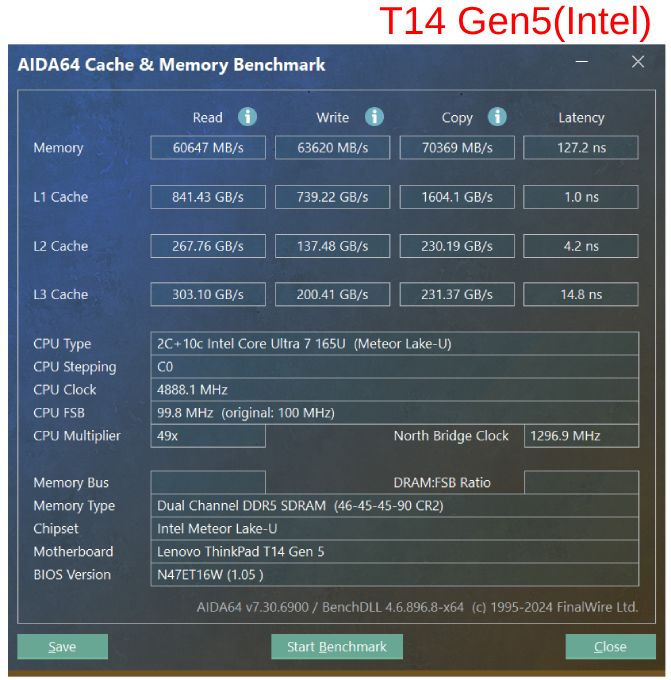Screen dimensions: 671x680
Task: Close the window with the X icon
Action: point(638,62)
